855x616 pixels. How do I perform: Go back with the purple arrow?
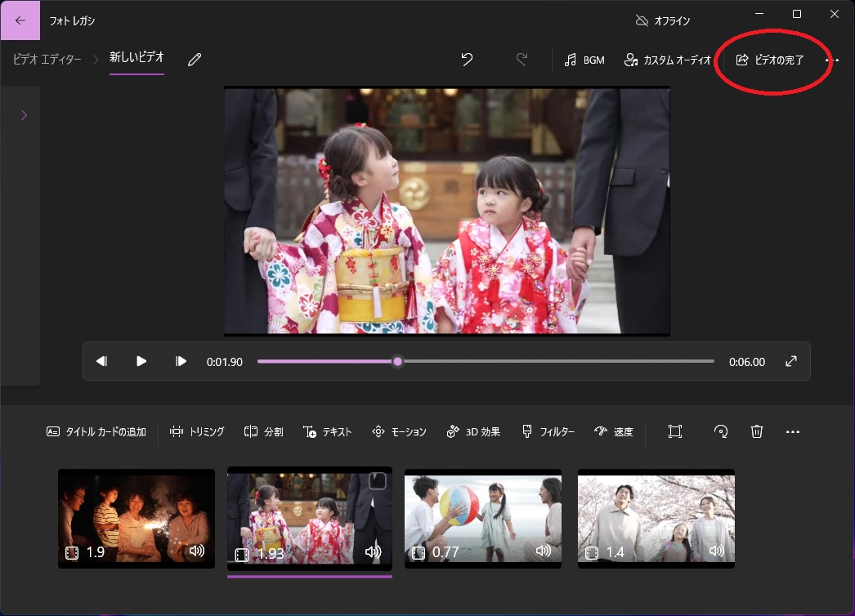click(20, 20)
